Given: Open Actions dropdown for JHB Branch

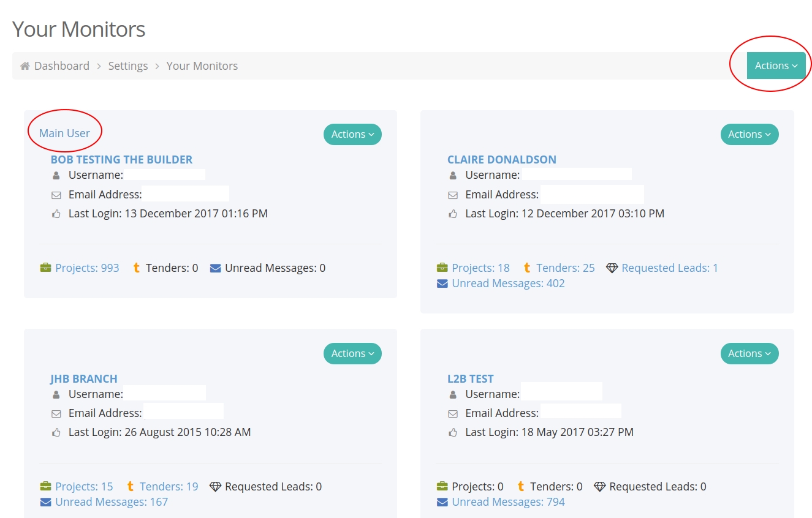Looking at the screenshot, I should (x=352, y=353).
